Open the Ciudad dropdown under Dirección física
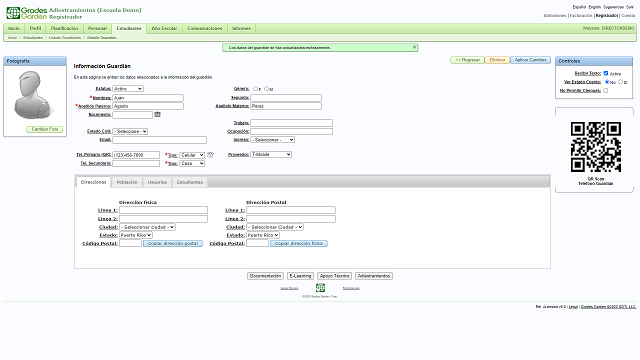Image resolution: width=640 pixels, height=360 pixels. coord(148,227)
